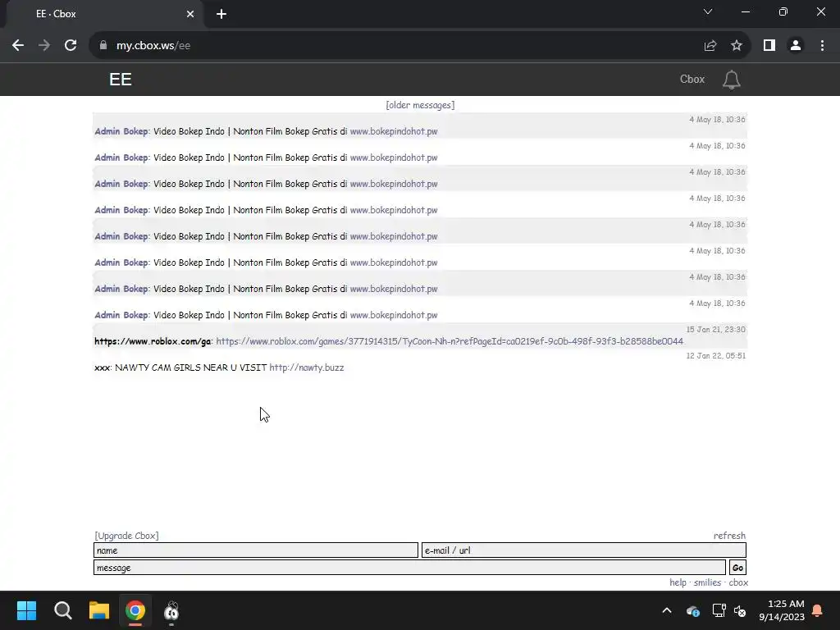
Task: Click the 12 Jan 22, 05:51 timestamp
Action: (715, 356)
